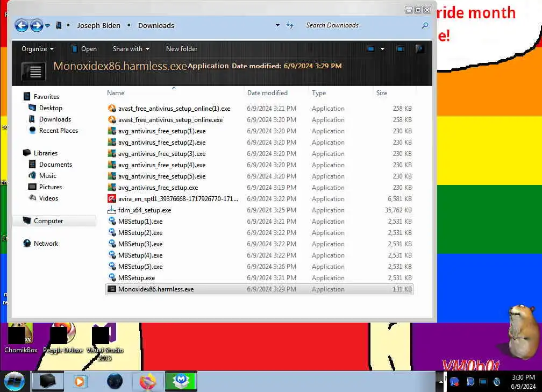Select MBSetup(5).exe file icon
The height and width of the screenshot is (392, 542).
click(x=112, y=267)
